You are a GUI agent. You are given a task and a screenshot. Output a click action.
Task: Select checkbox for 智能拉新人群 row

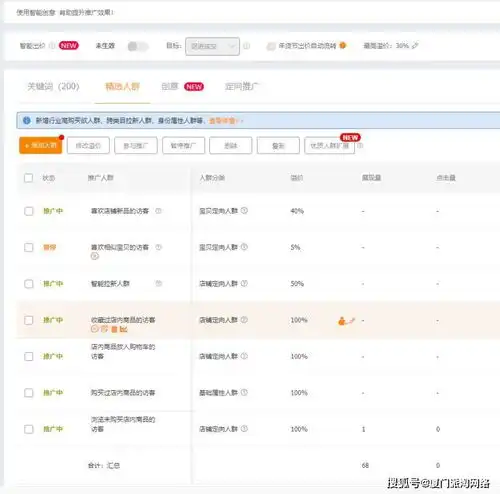pos(29,284)
